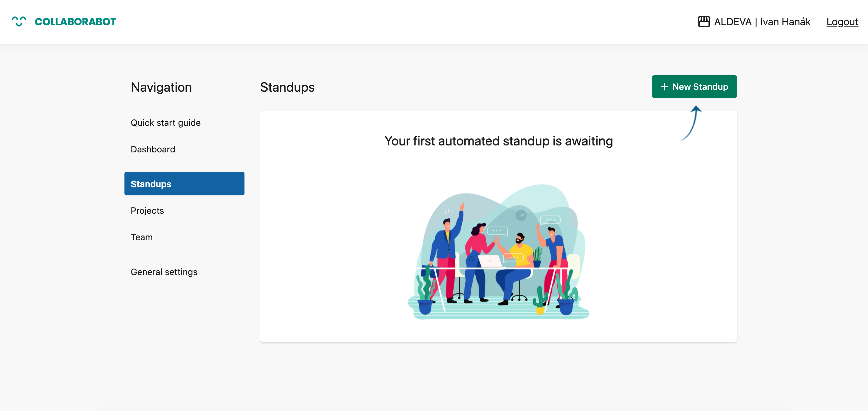Click the clock icon in the illustration
The width and height of the screenshot is (868, 411).
point(521,215)
